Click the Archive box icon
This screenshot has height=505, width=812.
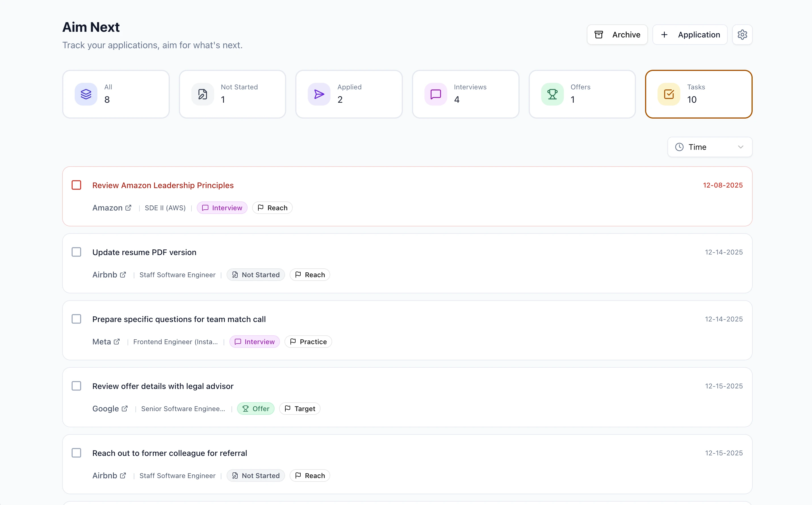[599, 34]
